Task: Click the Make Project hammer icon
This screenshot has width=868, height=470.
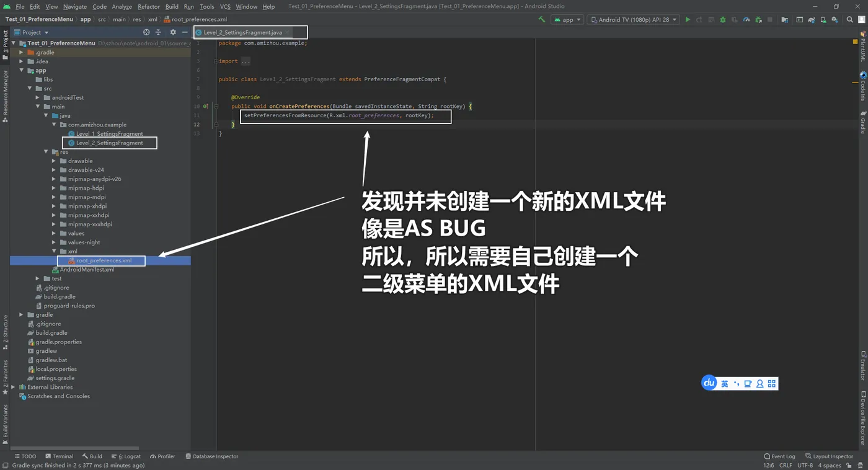Action: point(542,20)
